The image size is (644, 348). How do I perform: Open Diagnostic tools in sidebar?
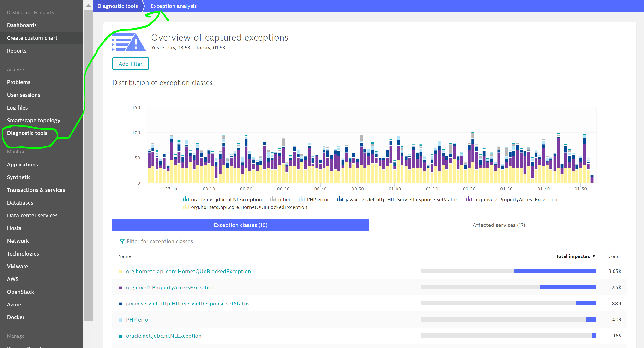[x=27, y=133]
